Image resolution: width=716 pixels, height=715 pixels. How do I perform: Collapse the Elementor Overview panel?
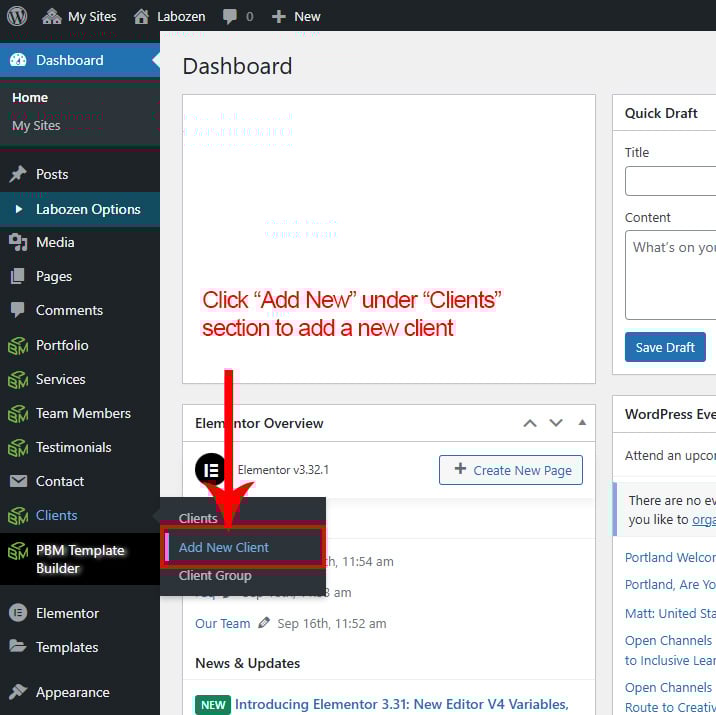click(582, 423)
